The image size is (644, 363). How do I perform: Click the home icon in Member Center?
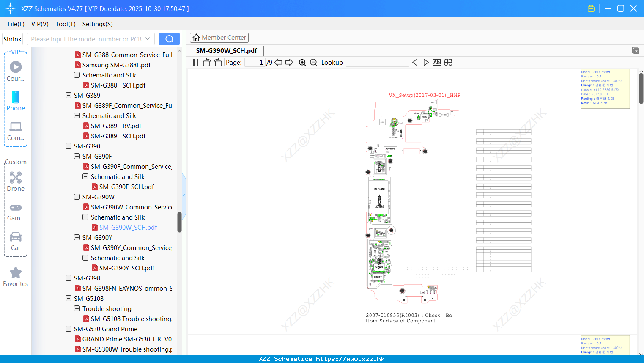[196, 38]
